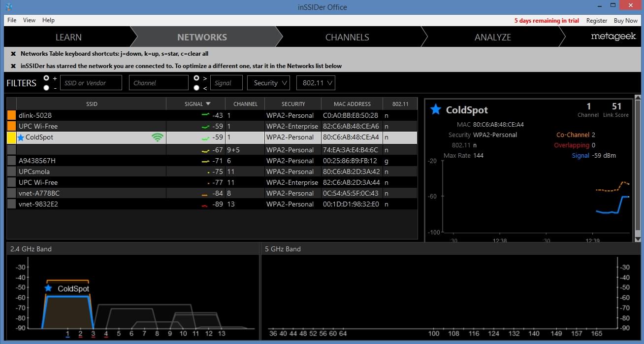
Task: Select the A9438567H network row
Action: pyautogui.click(x=212, y=161)
